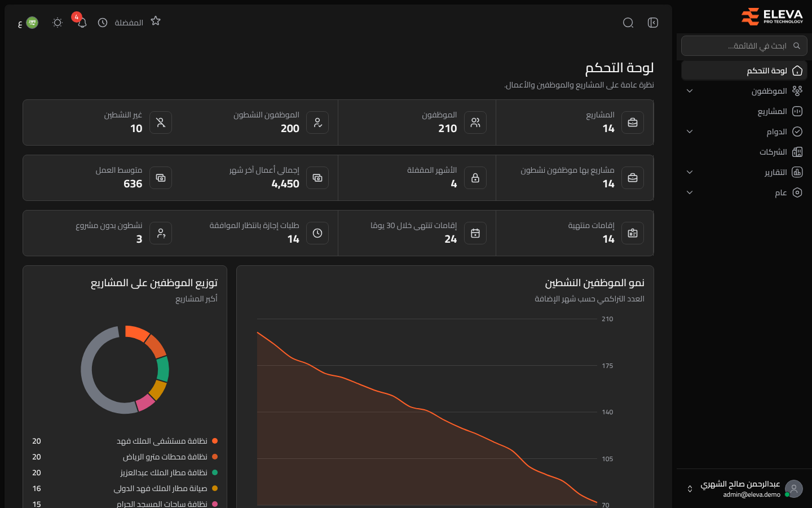Click the ID badge icon on the إقامات منتهية card
The image size is (812, 508).
(x=633, y=233)
